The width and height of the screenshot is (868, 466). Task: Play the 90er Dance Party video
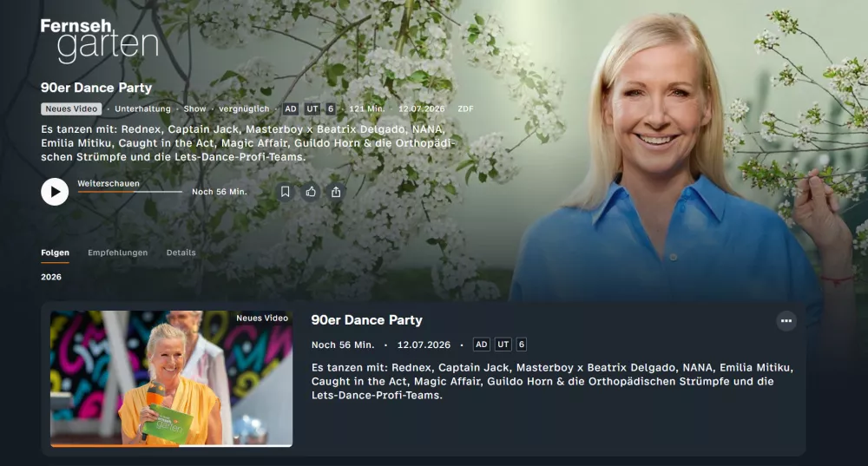click(x=55, y=192)
